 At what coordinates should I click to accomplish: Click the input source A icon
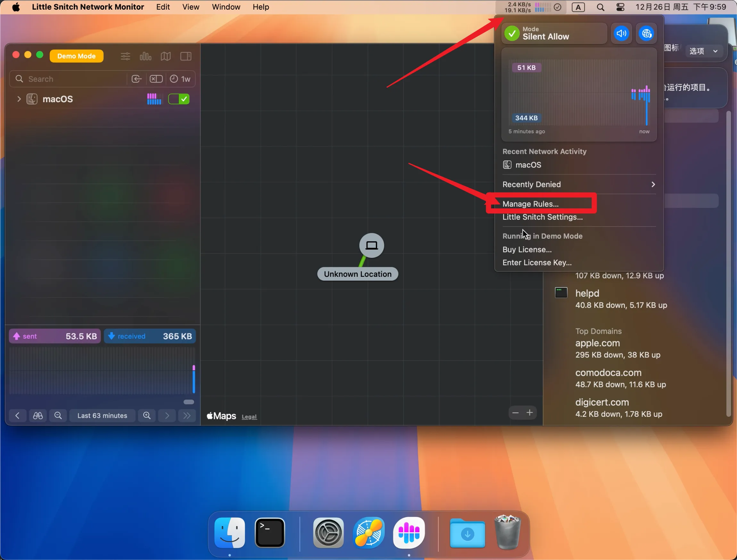point(578,7)
